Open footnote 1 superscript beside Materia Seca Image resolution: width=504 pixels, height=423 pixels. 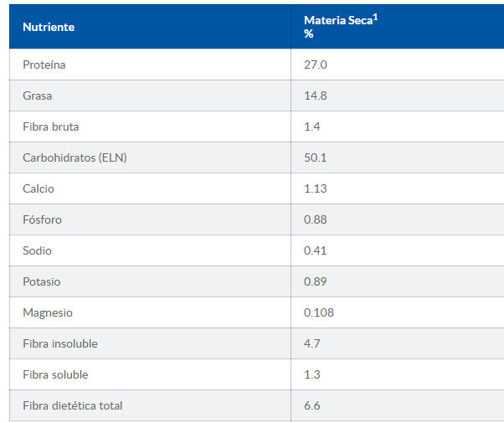click(x=376, y=16)
